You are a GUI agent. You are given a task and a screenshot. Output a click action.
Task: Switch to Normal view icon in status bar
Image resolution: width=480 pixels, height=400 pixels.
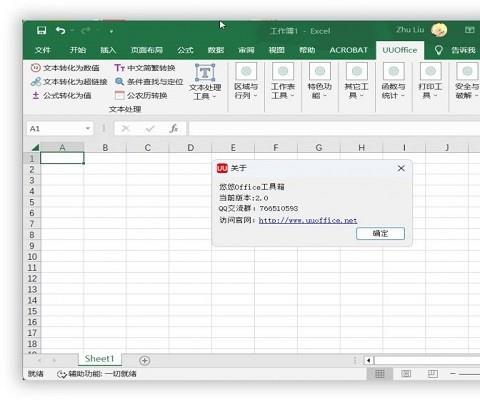[x=380, y=374]
